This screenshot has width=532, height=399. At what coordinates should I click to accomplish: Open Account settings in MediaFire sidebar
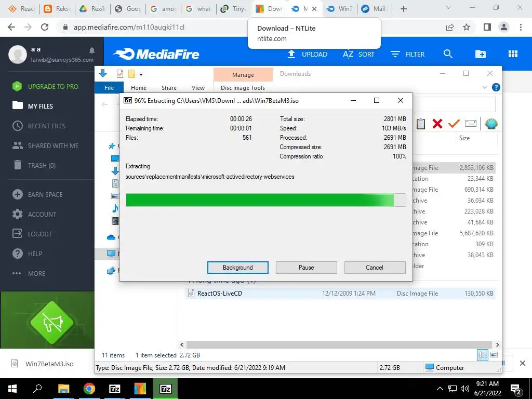tap(34, 214)
